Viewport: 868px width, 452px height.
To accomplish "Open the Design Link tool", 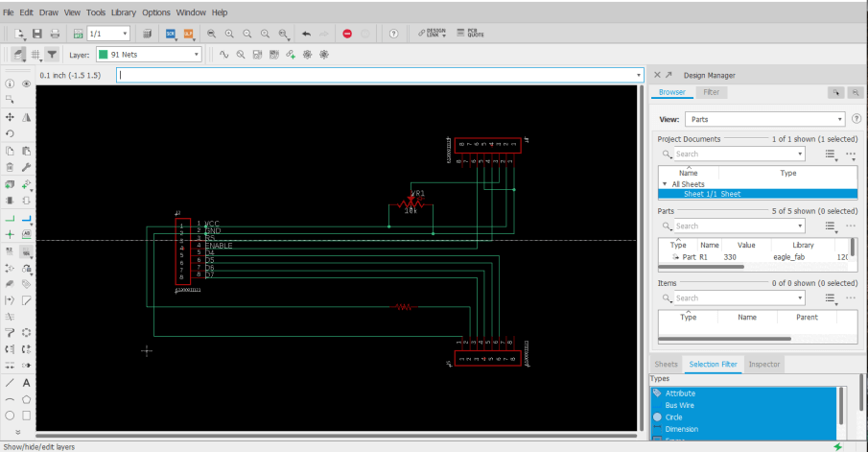I will (x=434, y=34).
